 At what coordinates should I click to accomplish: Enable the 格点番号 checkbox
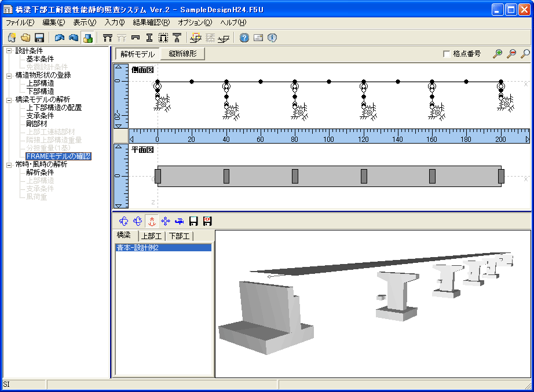(x=447, y=54)
